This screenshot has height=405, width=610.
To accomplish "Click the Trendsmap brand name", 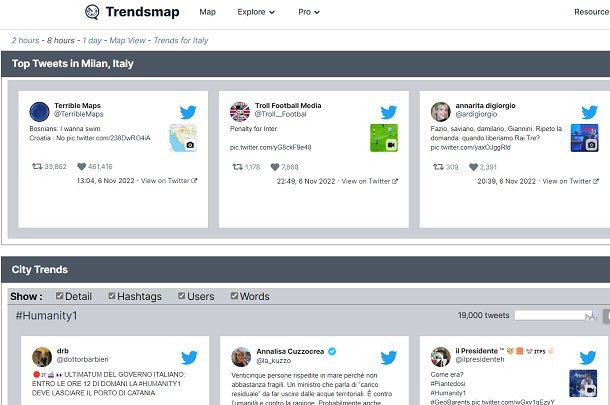I will coord(142,12).
